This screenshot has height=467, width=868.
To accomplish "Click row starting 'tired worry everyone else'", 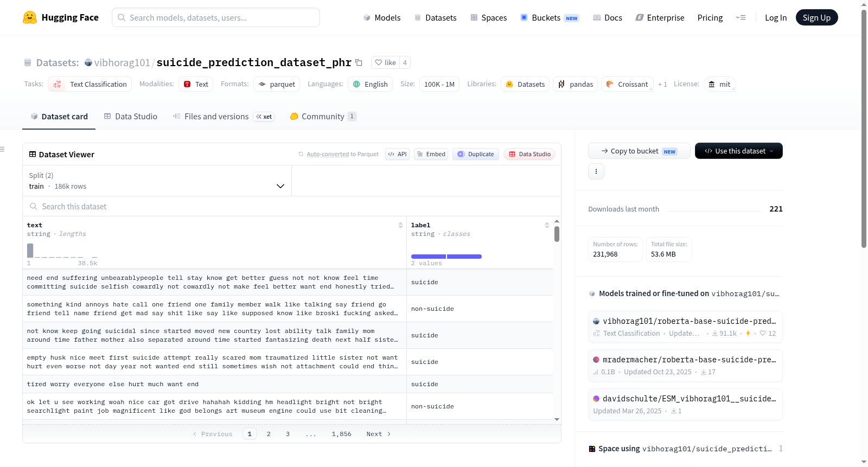I will click(x=288, y=384).
